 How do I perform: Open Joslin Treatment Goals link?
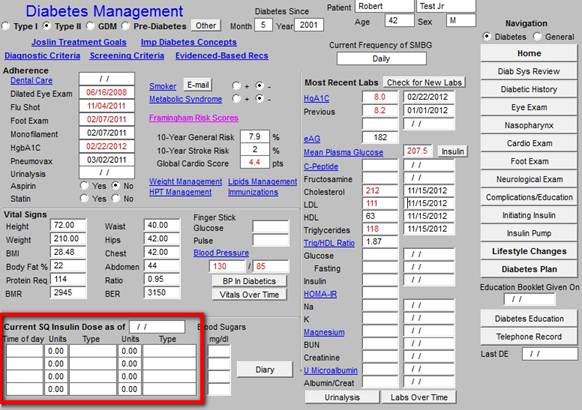click(x=79, y=42)
